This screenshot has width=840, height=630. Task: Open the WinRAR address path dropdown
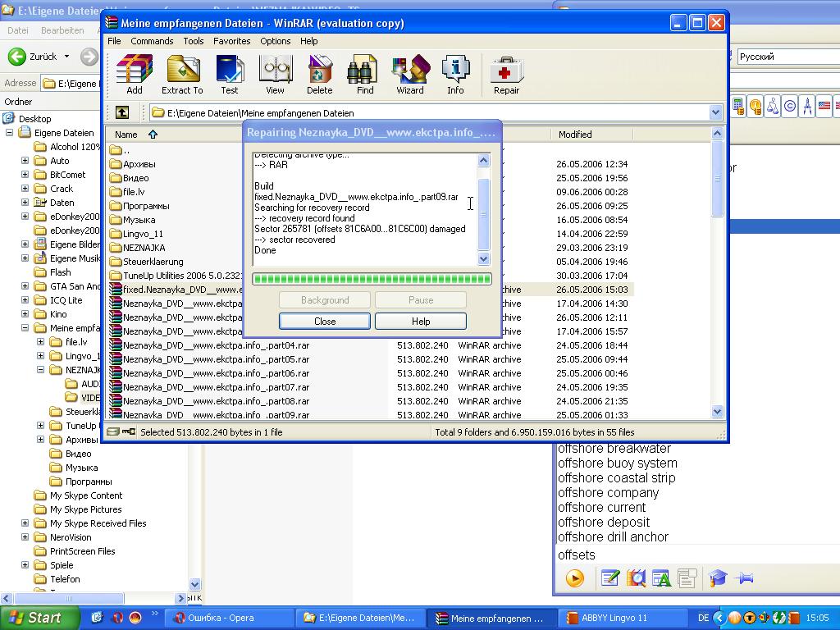coord(715,112)
